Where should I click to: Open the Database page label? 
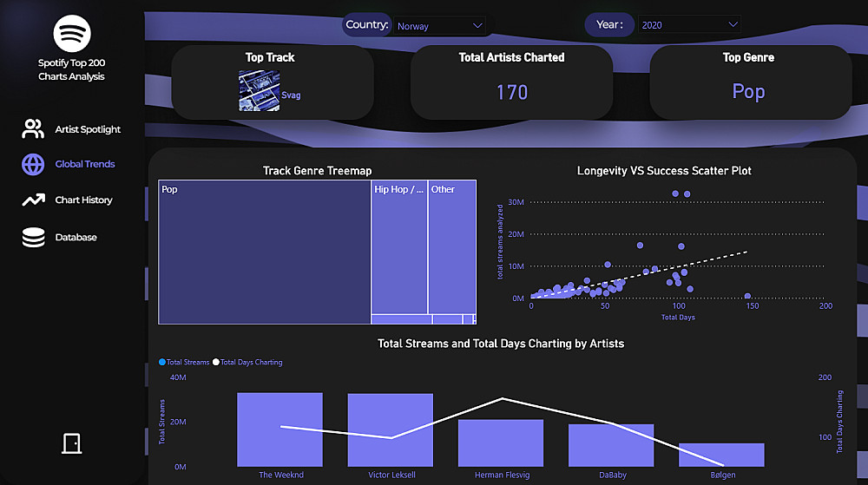pos(76,237)
